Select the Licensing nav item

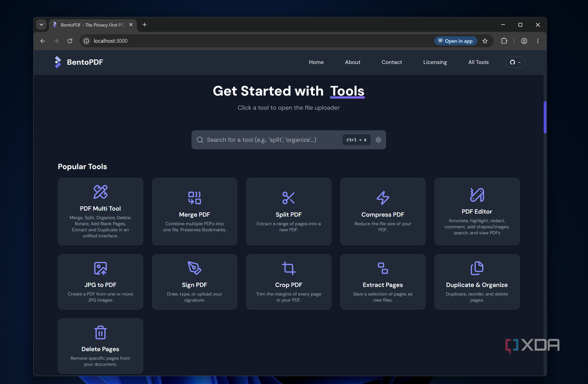[x=435, y=62]
